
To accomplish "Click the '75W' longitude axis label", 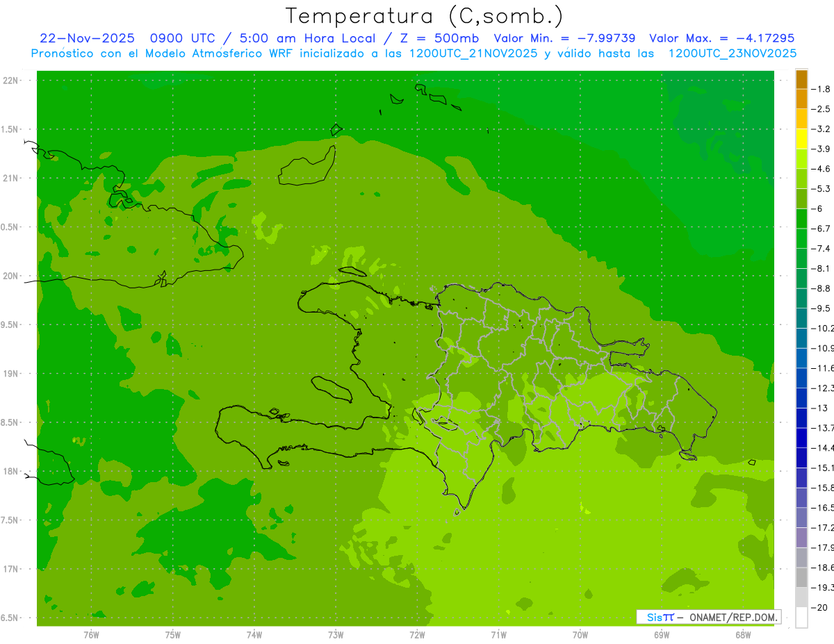I will [173, 634].
